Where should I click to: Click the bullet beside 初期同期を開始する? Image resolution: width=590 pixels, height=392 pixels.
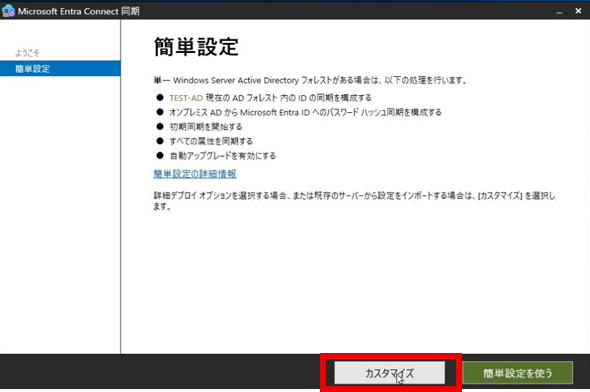click(160, 126)
